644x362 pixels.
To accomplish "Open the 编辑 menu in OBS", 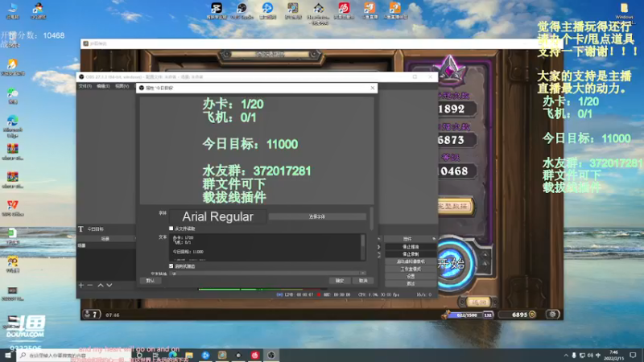I will [x=103, y=86].
